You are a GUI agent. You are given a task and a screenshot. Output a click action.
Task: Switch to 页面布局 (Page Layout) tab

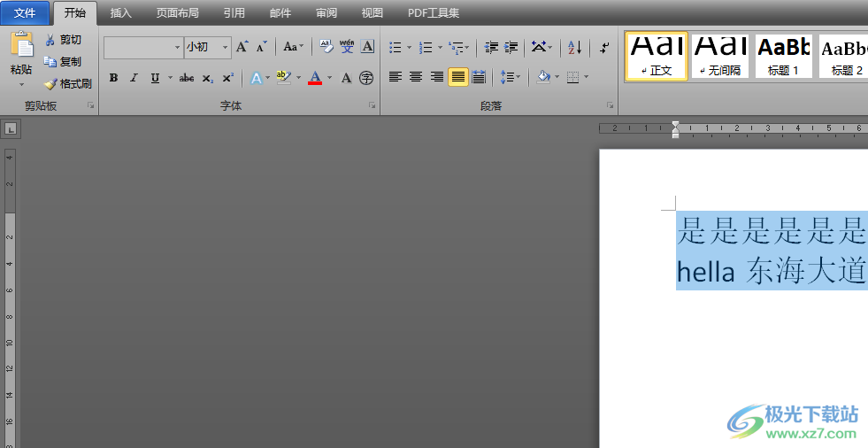[177, 12]
